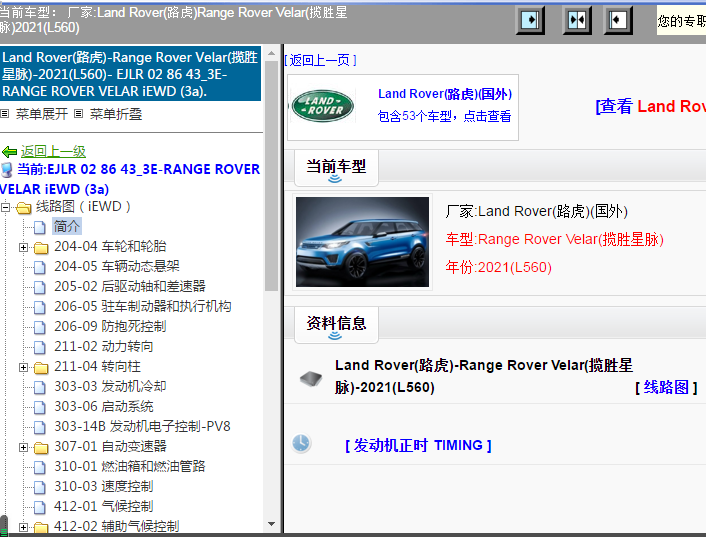Open the Land Rover(路虎)(国外) brand link
The width and height of the screenshot is (706, 537).
coord(445,94)
